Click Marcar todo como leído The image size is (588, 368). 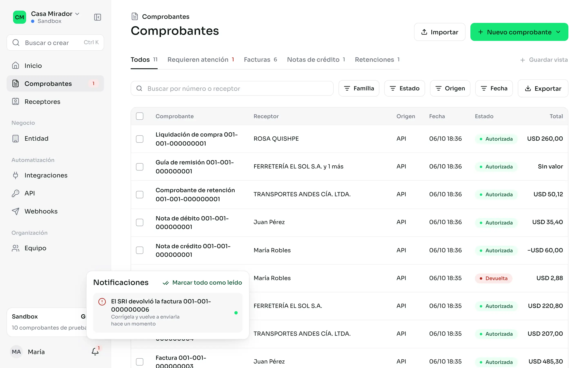[202, 283]
